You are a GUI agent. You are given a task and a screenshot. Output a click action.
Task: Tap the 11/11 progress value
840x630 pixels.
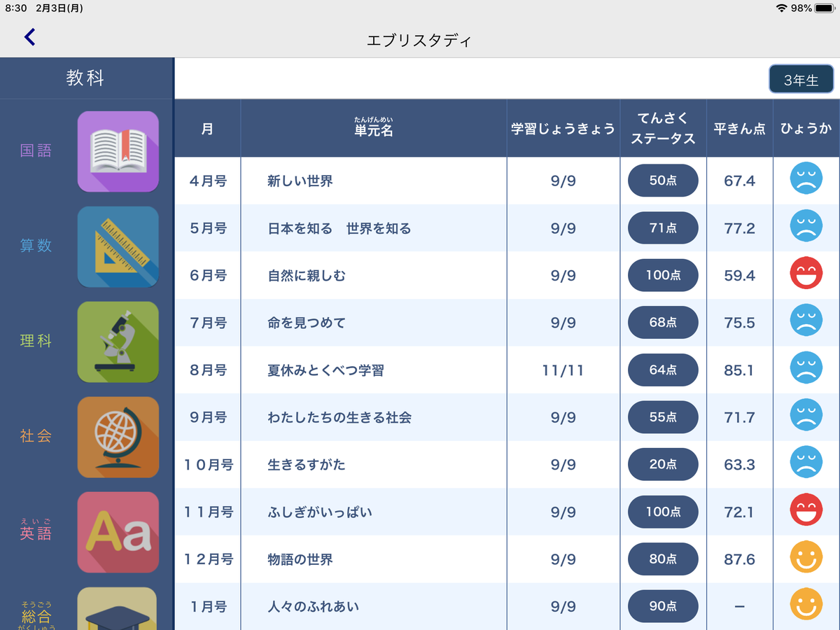pos(563,370)
